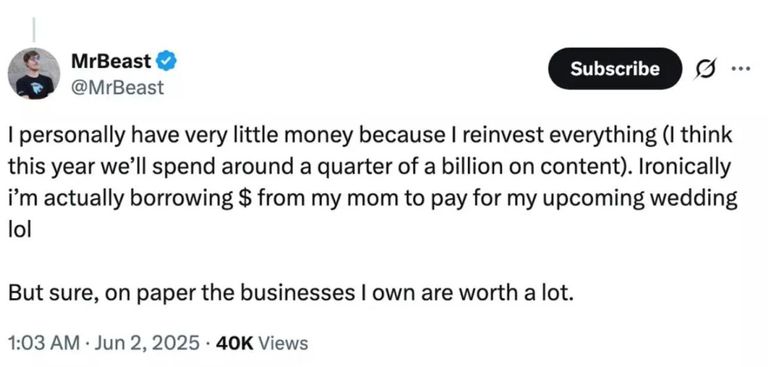The image size is (768, 367).
Task: Open MrBeast's profile picture
Action: [34, 73]
